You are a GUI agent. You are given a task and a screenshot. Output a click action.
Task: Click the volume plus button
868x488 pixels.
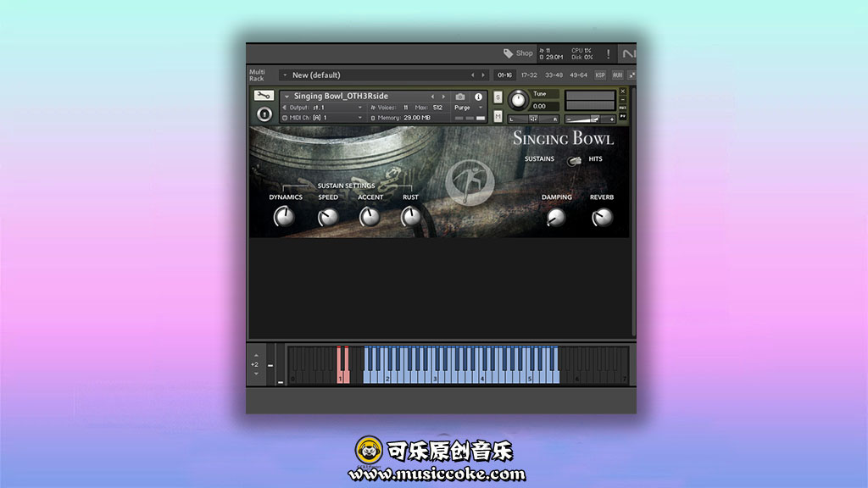[612, 119]
